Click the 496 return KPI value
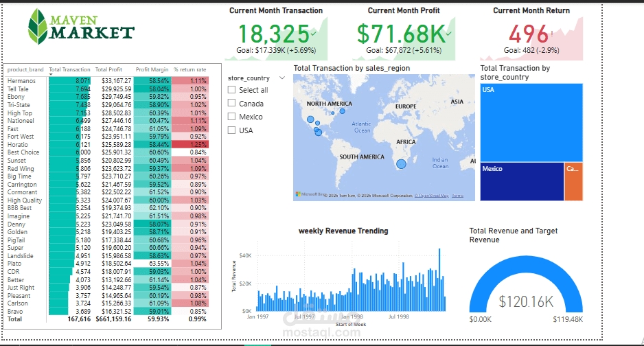 [529, 34]
